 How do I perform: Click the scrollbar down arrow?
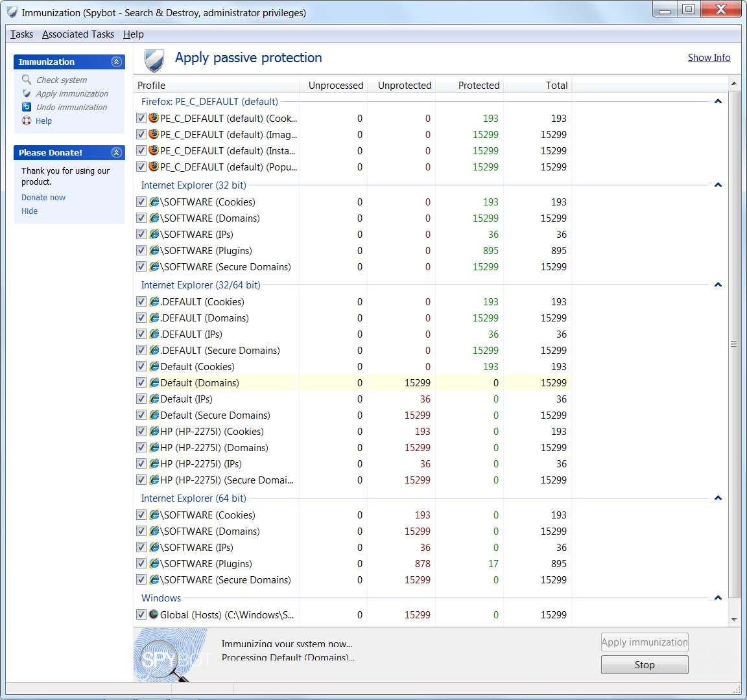click(x=734, y=620)
